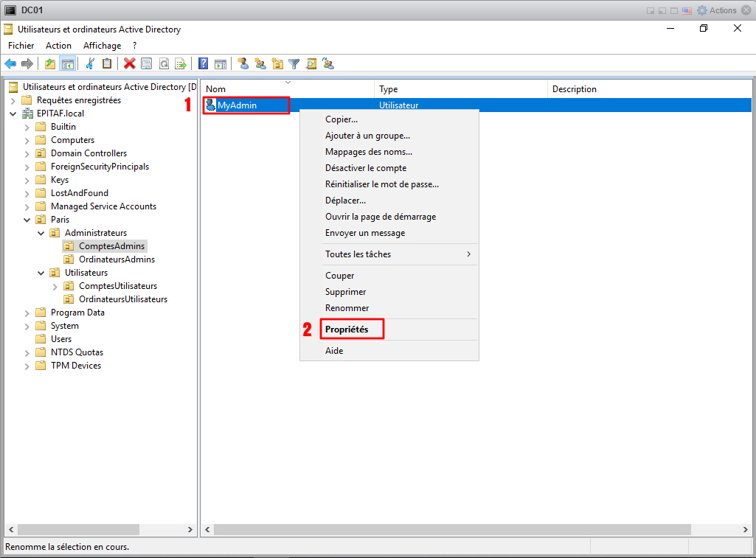Choose Propriétés in the context menu
756x558 pixels.
[x=347, y=329]
